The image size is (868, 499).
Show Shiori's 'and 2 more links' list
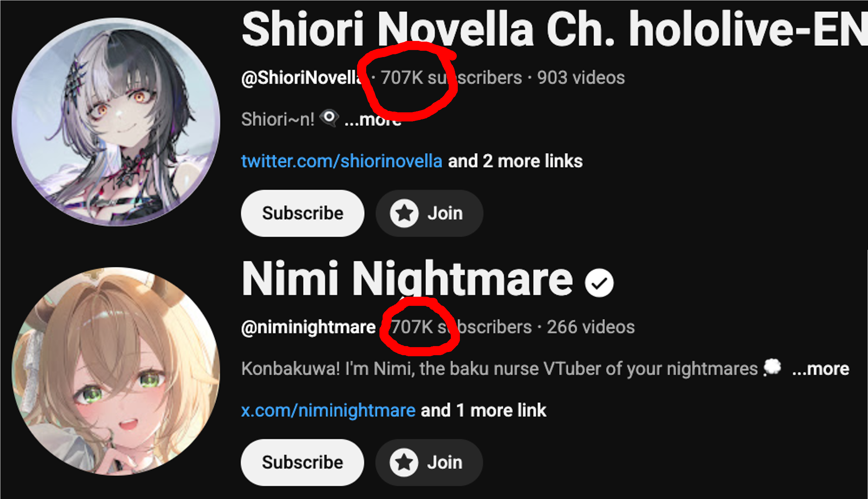tap(515, 161)
